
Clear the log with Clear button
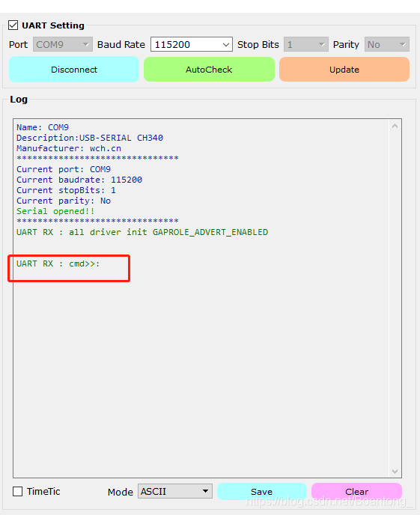click(x=356, y=491)
